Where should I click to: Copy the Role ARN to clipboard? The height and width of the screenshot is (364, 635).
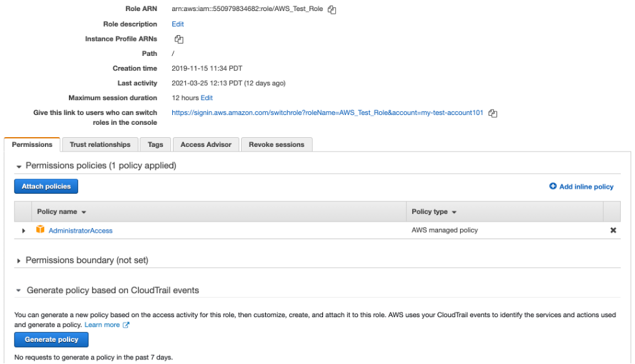pyautogui.click(x=332, y=10)
